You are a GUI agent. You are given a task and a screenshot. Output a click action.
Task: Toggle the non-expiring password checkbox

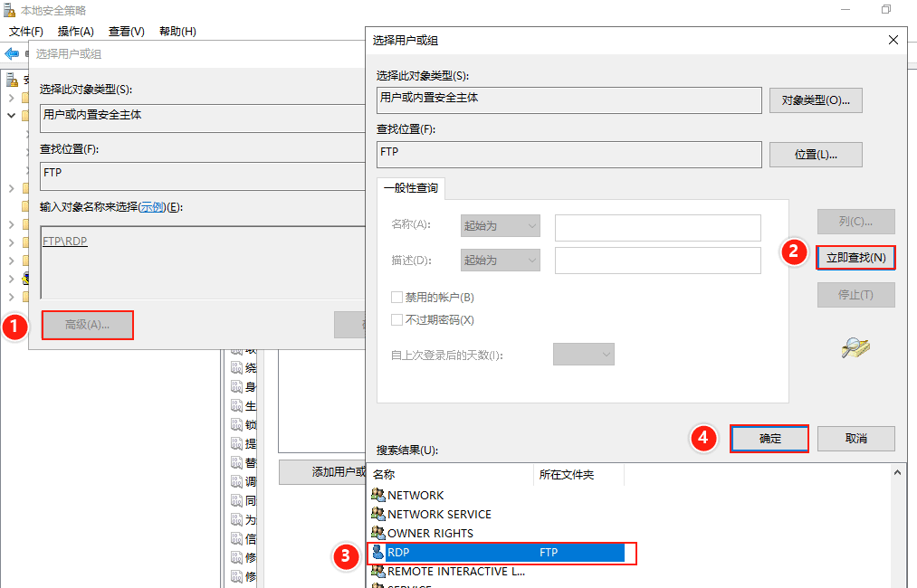click(396, 319)
